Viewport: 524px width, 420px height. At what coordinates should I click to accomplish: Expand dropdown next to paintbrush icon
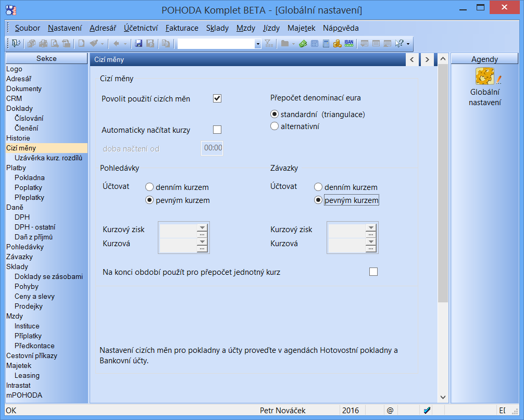[102, 44]
